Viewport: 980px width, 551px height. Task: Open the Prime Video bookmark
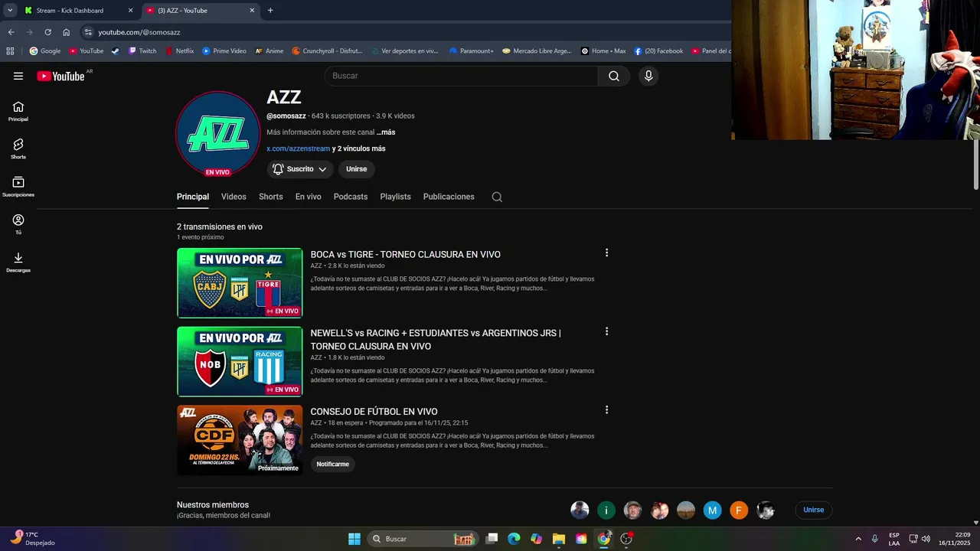coord(224,51)
